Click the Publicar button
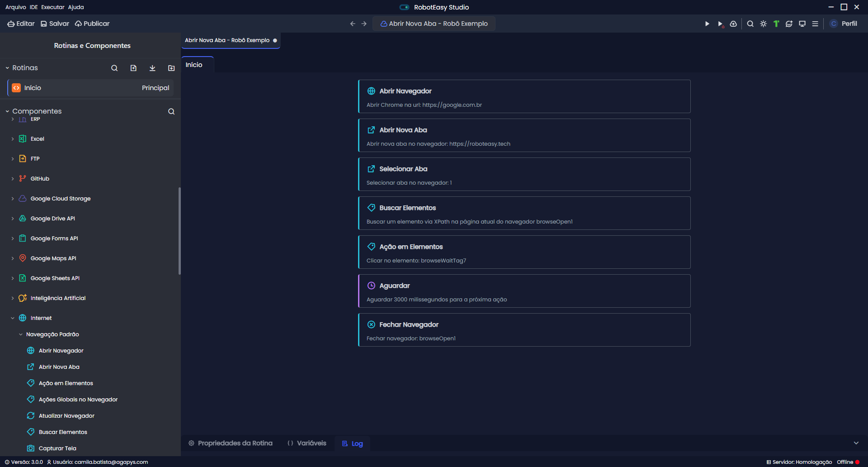The image size is (868, 467). [92, 24]
